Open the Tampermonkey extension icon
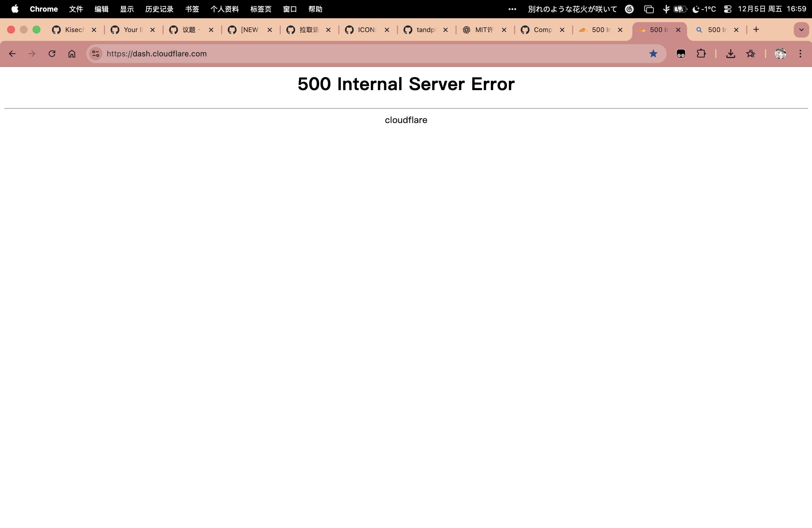Image resolution: width=812 pixels, height=528 pixels. 681,54
